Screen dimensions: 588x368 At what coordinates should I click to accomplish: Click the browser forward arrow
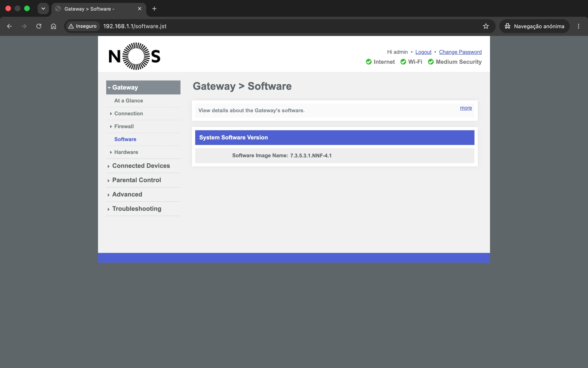point(24,26)
